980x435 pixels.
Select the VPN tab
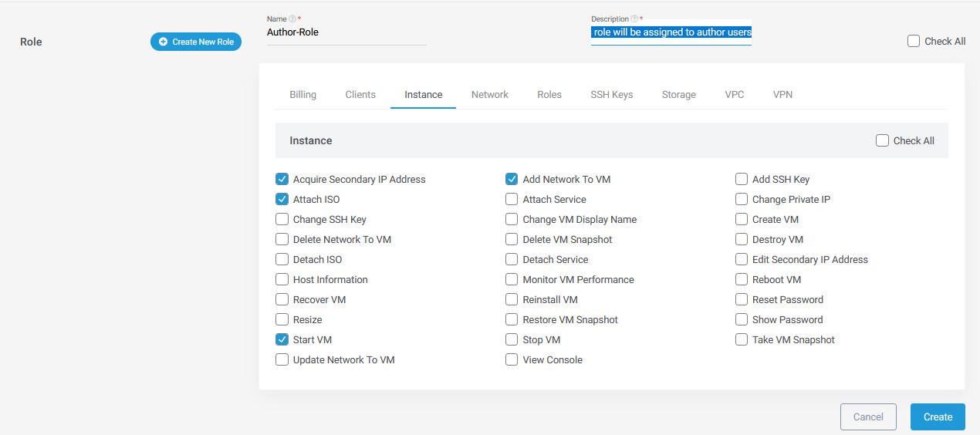[782, 94]
